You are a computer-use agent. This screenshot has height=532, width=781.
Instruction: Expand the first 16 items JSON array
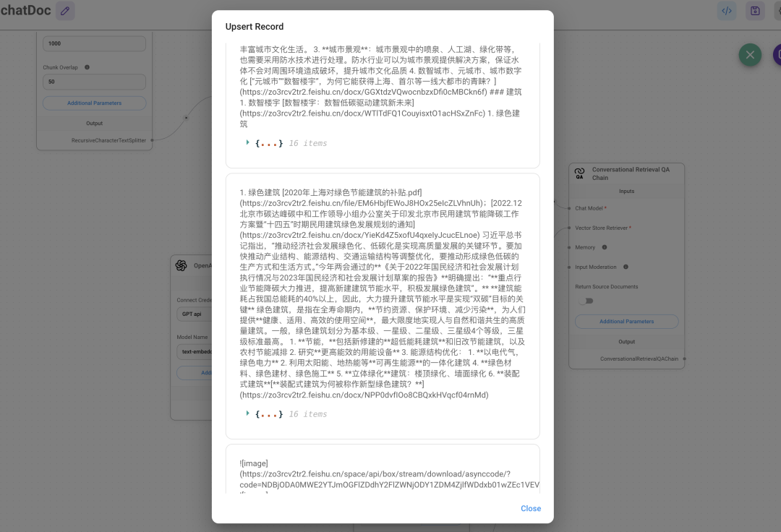(x=248, y=142)
